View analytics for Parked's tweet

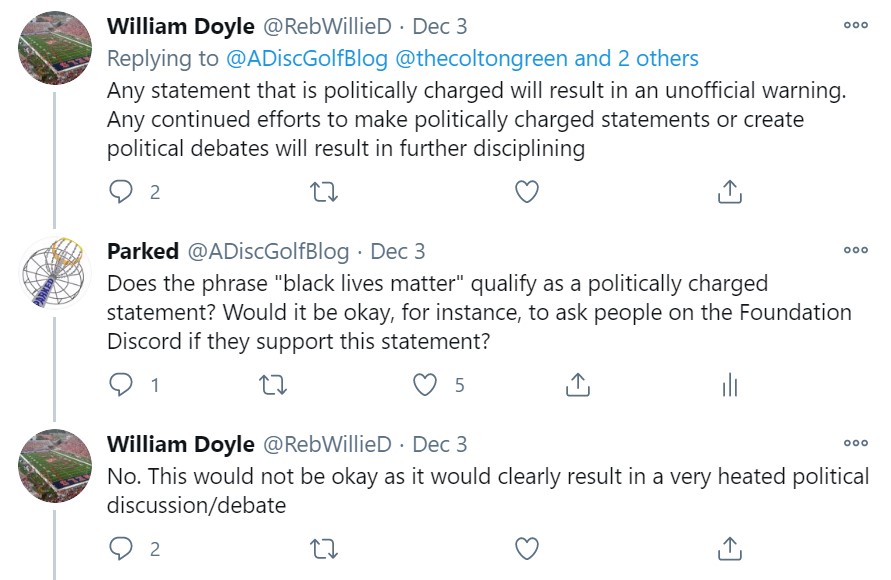pos(730,384)
